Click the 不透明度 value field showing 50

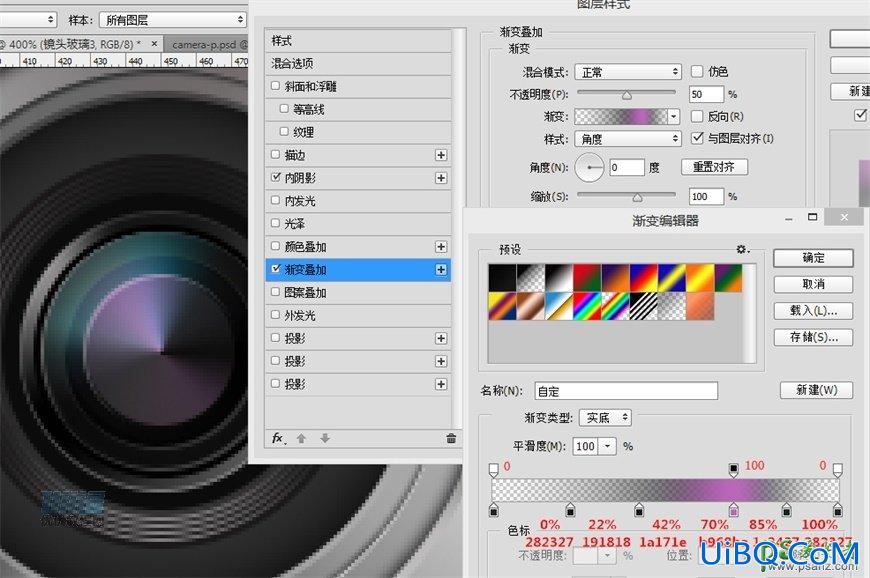pos(706,94)
